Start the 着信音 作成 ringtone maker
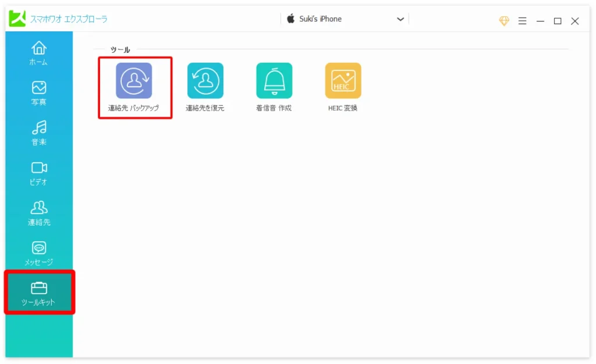This screenshot has height=364, width=596. (274, 81)
